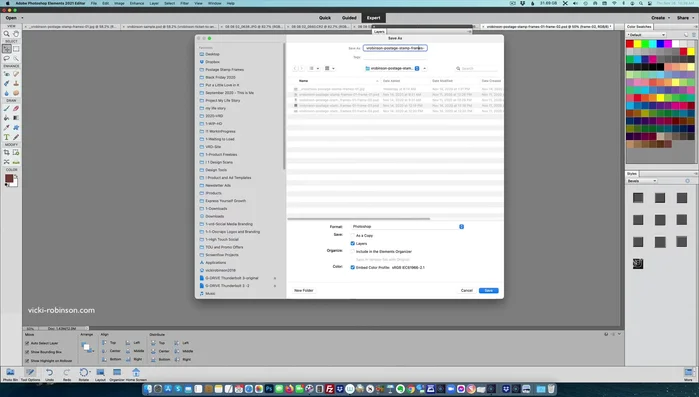The image size is (699, 397).
Task: Select Desktop in Favorites sidebar
Action: click(212, 54)
